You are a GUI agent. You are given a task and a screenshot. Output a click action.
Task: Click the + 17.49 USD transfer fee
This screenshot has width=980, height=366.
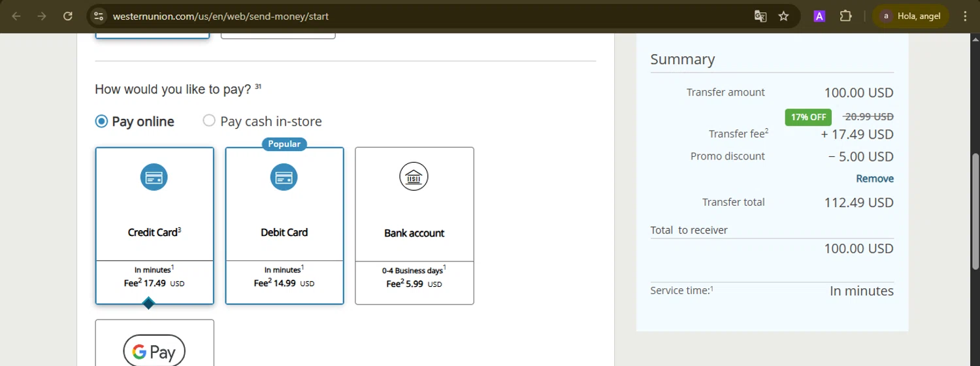pos(857,135)
